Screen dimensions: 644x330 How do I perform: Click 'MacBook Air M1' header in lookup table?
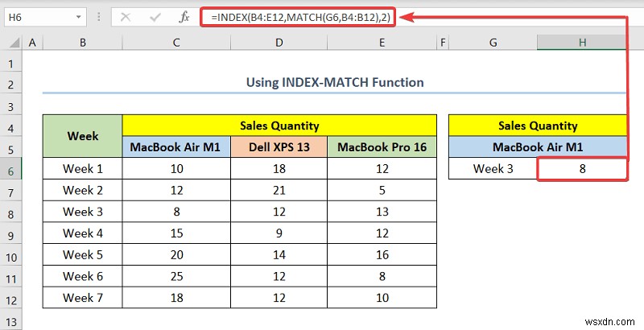[x=538, y=147]
